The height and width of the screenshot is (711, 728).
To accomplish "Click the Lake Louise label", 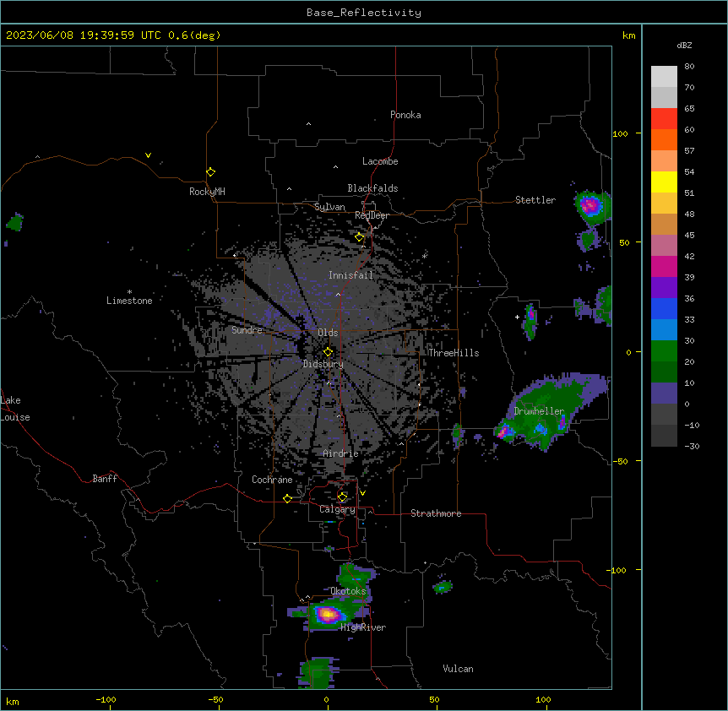I will [x=14, y=409].
